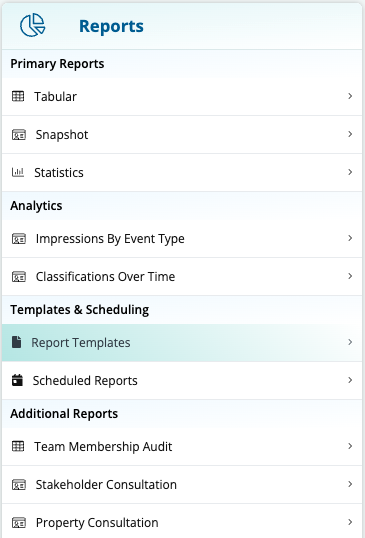Open the chevron beside Scheduled Reports
This screenshot has width=365, height=538.
350,380
